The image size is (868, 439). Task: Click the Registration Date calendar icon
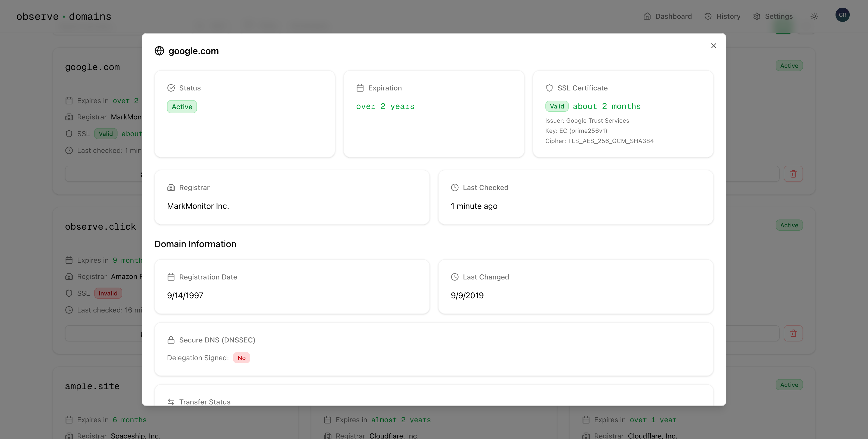click(171, 277)
